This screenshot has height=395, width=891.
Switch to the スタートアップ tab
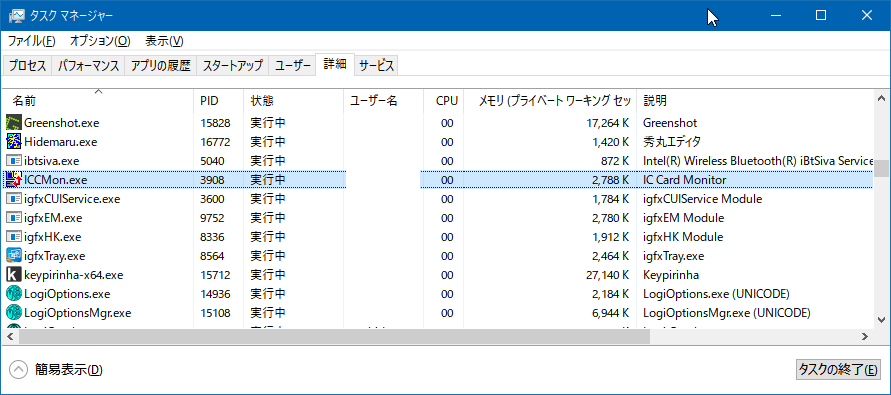point(232,65)
